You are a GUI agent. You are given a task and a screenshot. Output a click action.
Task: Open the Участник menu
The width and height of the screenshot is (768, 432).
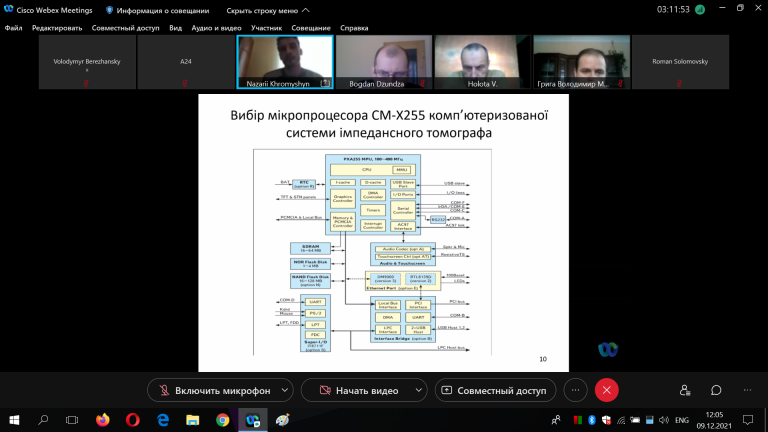[x=266, y=28]
